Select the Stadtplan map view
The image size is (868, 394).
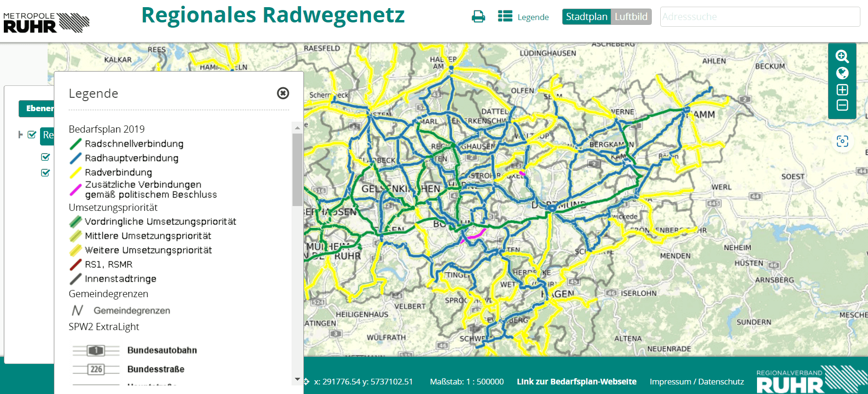586,17
